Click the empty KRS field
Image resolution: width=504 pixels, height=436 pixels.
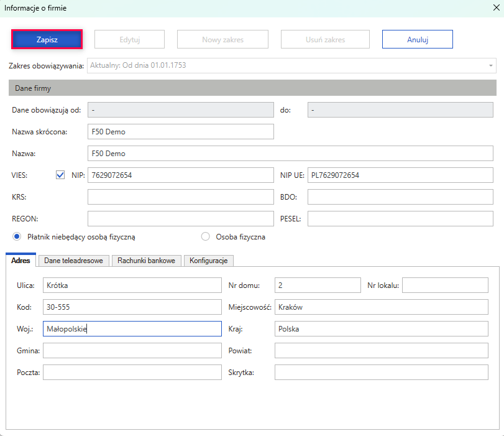click(180, 197)
